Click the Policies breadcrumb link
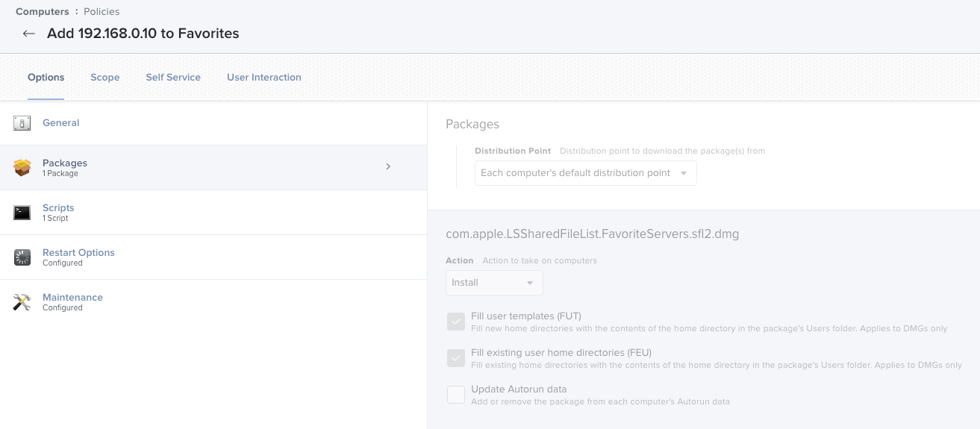Viewport: 980px width, 429px height. point(102,12)
